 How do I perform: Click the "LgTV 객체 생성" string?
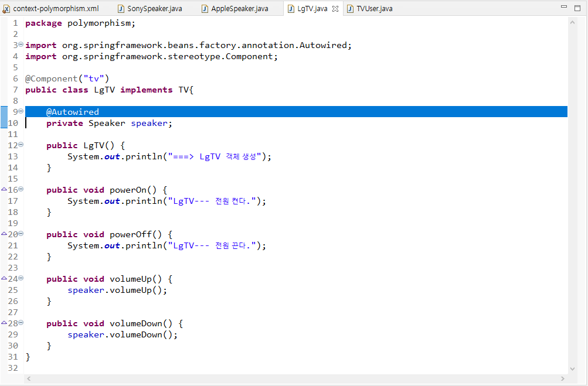tap(214, 156)
